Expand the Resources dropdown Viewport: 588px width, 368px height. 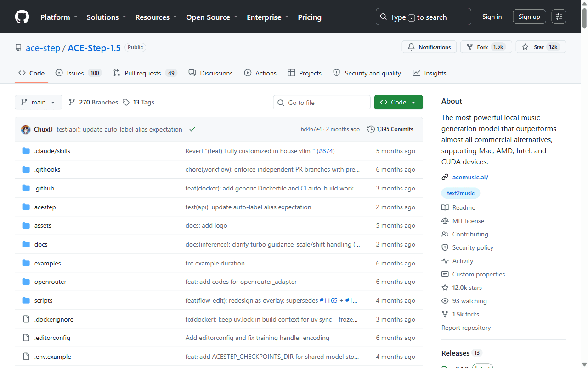[x=156, y=17]
